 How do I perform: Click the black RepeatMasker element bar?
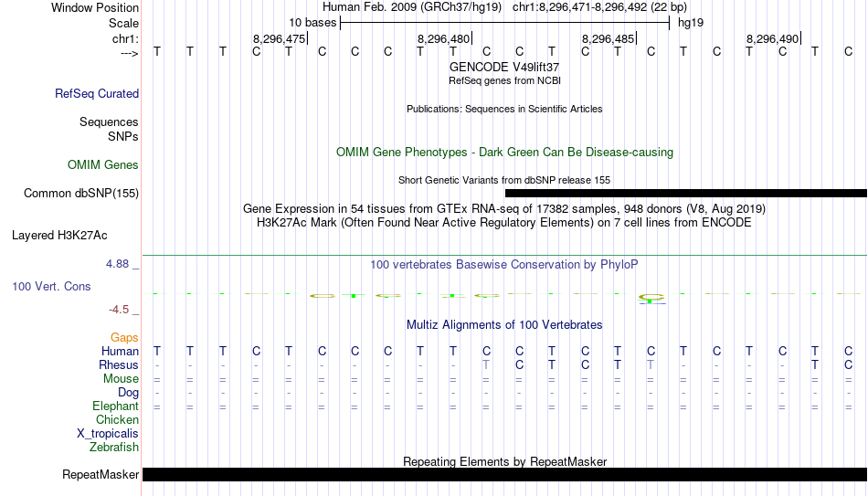tap(505, 474)
